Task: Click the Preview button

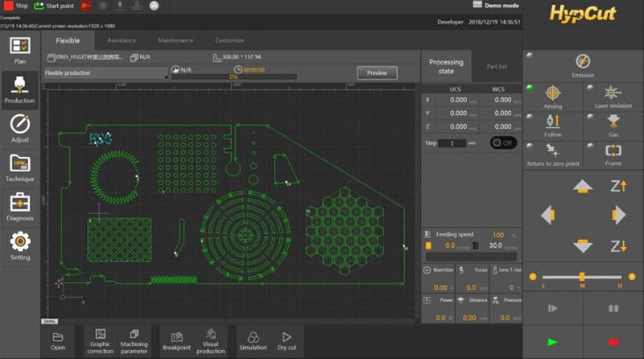Action: [x=377, y=72]
